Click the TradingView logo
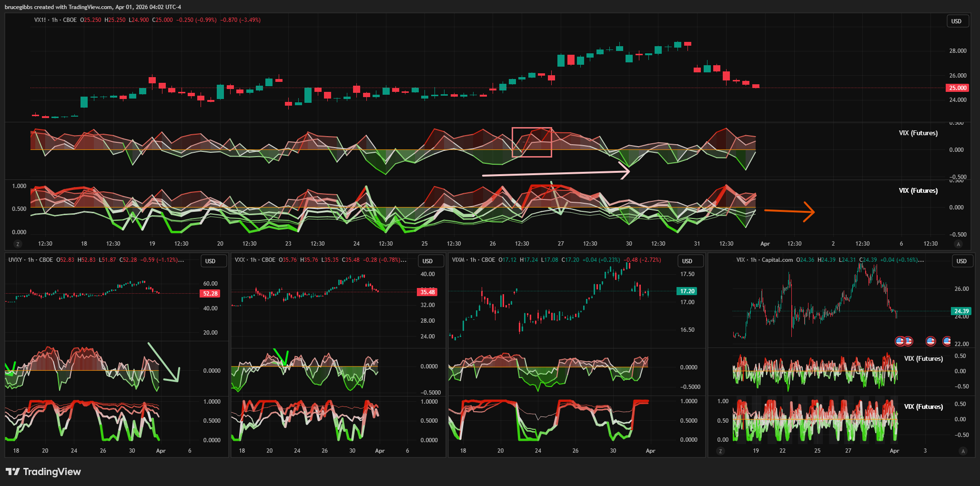 [x=43, y=472]
